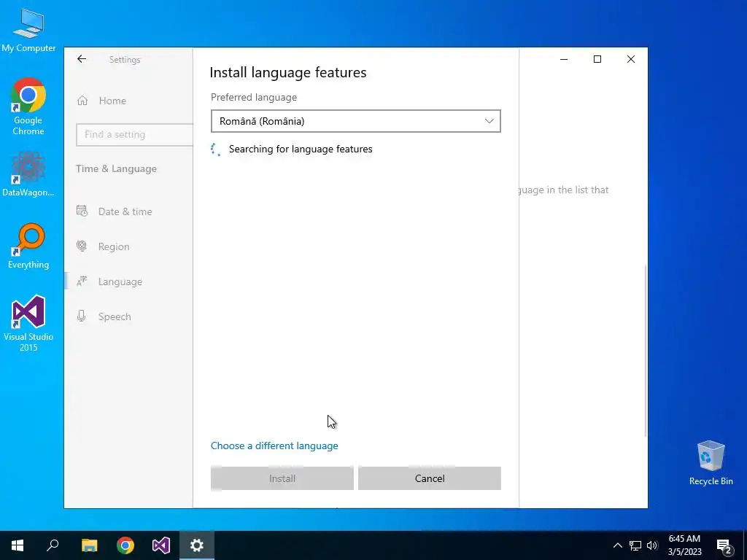Select the Recycle Bin desktop icon

pyautogui.click(x=711, y=462)
